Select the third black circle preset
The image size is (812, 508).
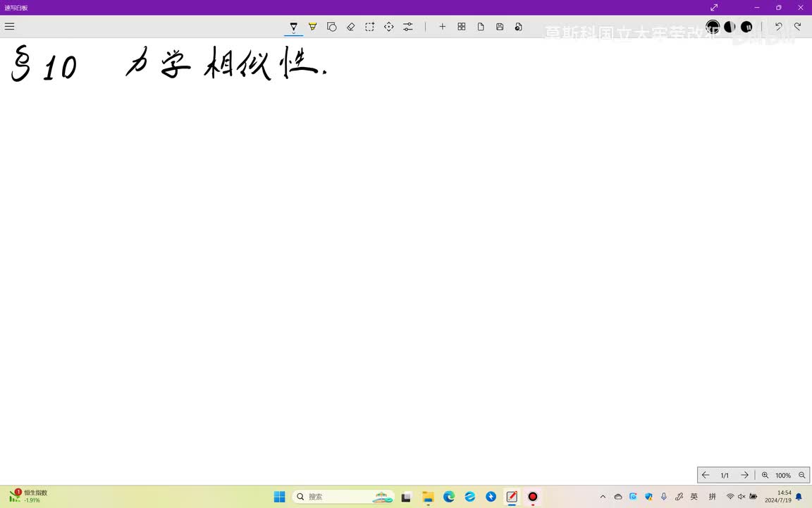[x=746, y=26]
